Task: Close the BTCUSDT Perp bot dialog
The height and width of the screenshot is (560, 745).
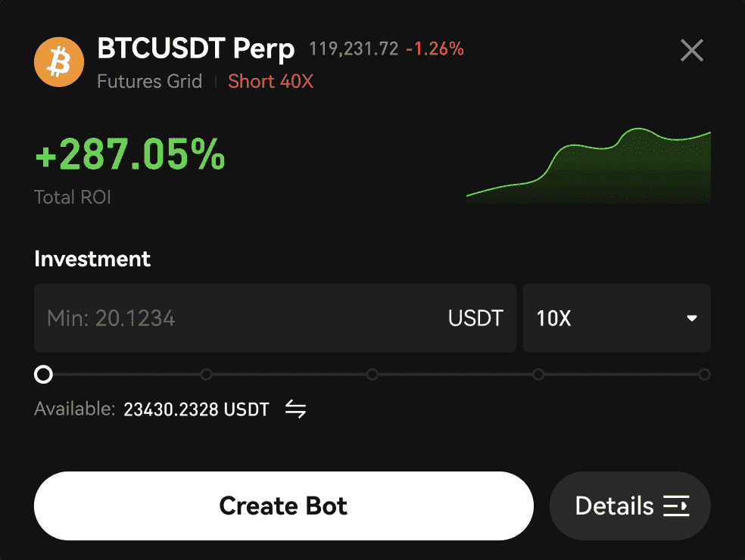Action: (x=692, y=51)
